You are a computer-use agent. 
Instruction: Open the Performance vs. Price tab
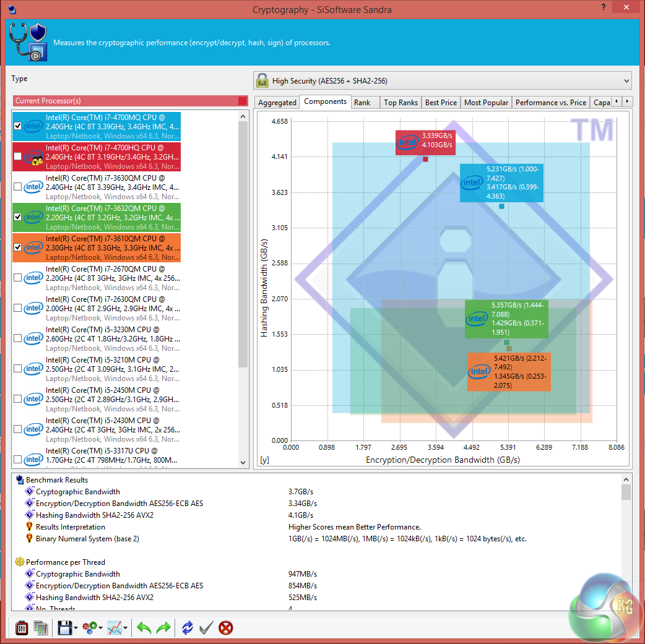[551, 103]
